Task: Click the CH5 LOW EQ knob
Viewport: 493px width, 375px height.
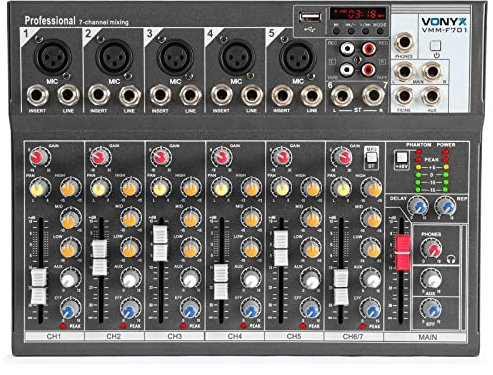Action: pos(311,248)
